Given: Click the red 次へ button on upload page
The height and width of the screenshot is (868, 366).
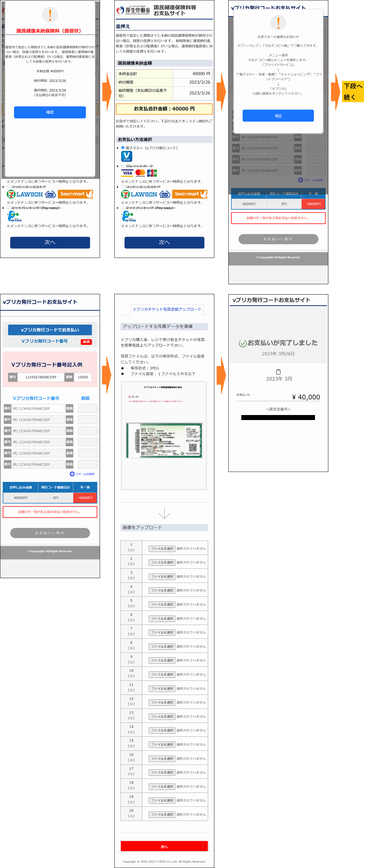Looking at the screenshot, I should click(164, 846).
